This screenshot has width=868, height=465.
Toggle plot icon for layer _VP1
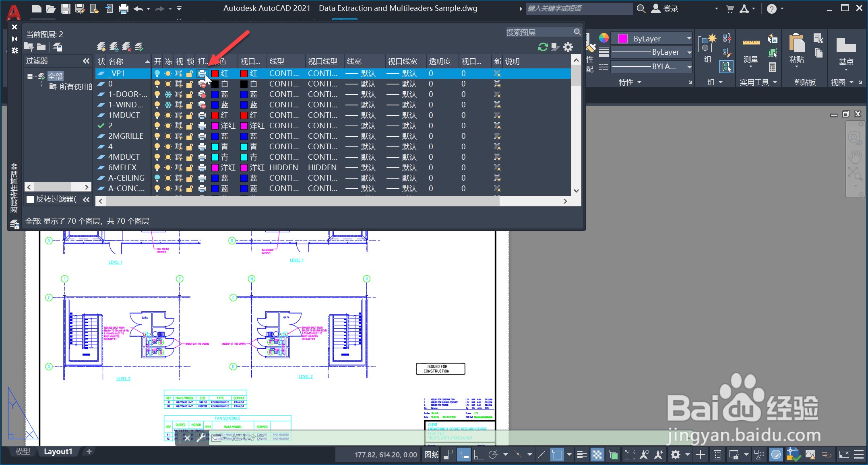pyautogui.click(x=202, y=73)
